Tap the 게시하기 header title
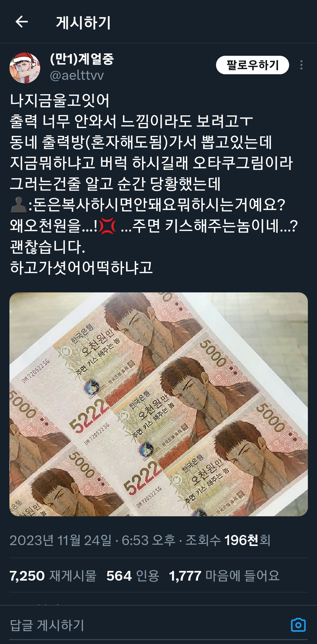317x644 pixels. [83, 22]
